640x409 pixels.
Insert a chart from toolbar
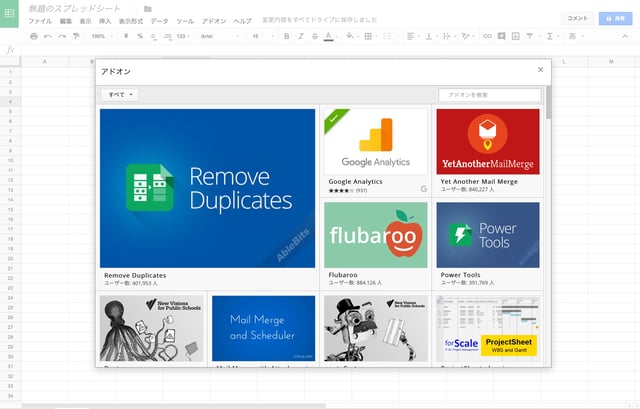click(x=516, y=36)
